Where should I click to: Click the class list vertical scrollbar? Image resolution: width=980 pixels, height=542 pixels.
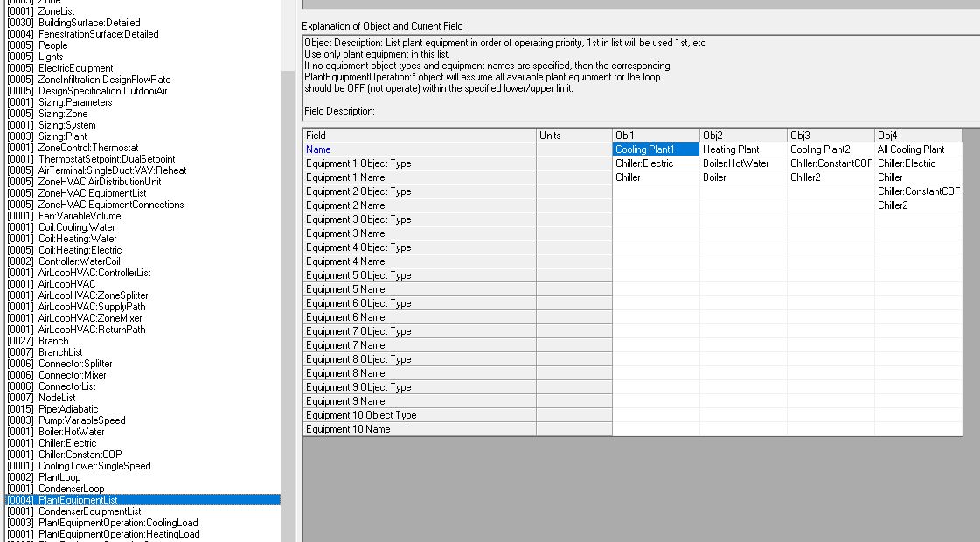point(288,262)
